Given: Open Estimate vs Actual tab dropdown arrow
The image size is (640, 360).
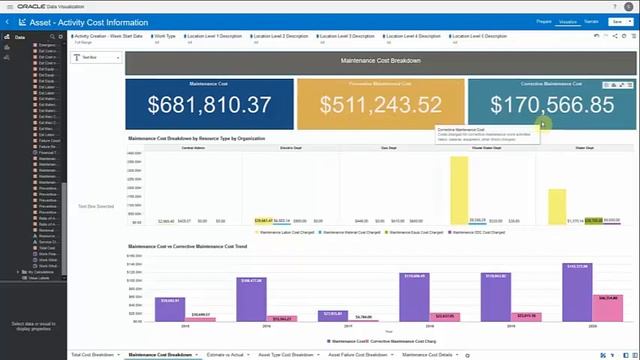Looking at the screenshot, I should point(248,355).
